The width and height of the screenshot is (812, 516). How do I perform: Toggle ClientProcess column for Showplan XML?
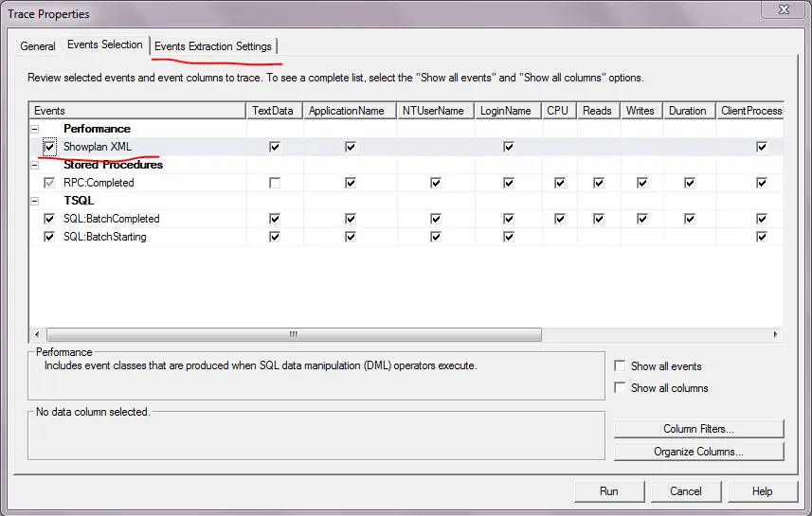coord(761,147)
